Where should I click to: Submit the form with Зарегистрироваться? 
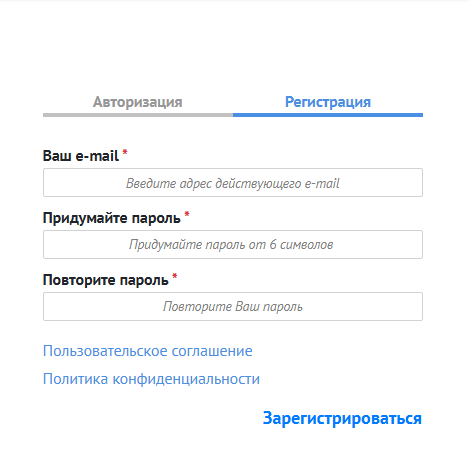pyautogui.click(x=342, y=418)
